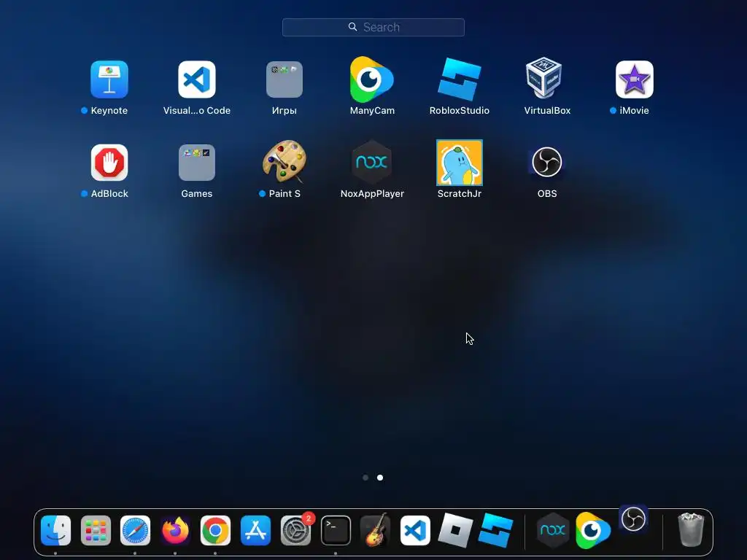Click OBS icon in the Dock
Screen dimensions: 747x560
(x=633, y=519)
